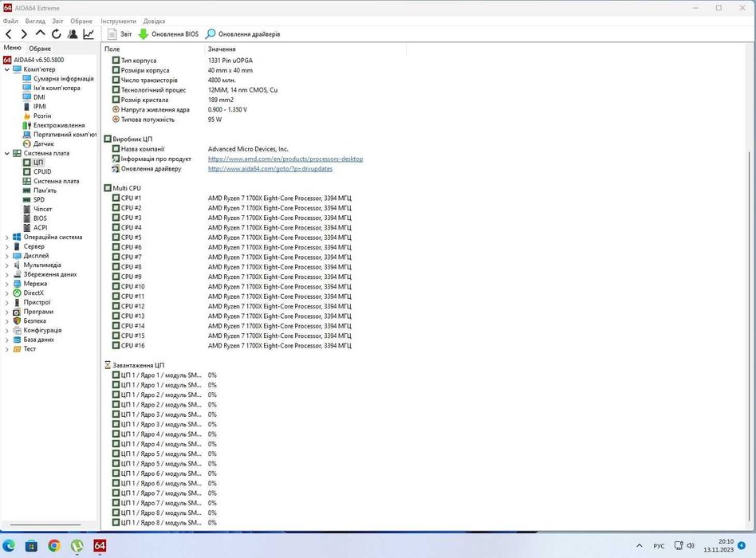Expand the Збереження даних node

(6, 274)
